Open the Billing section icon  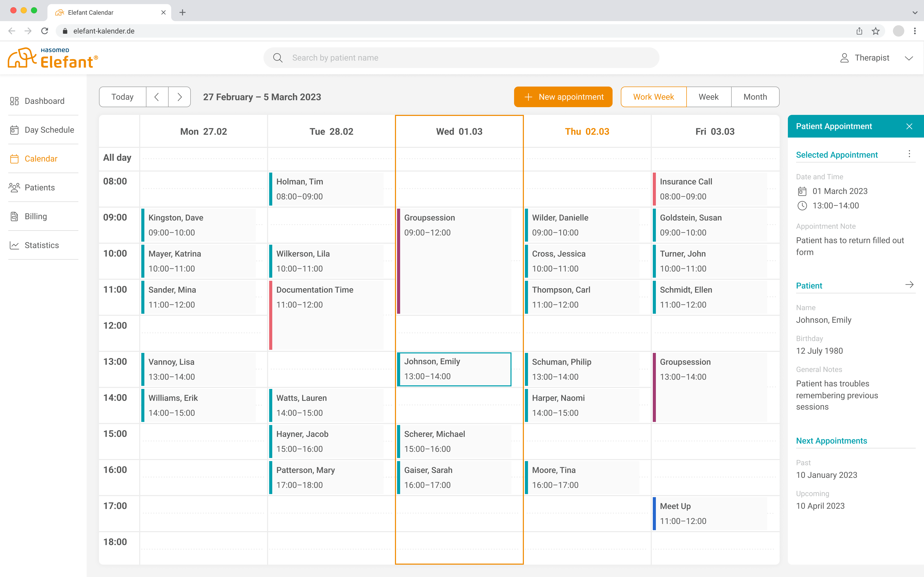[x=14, y=216]
